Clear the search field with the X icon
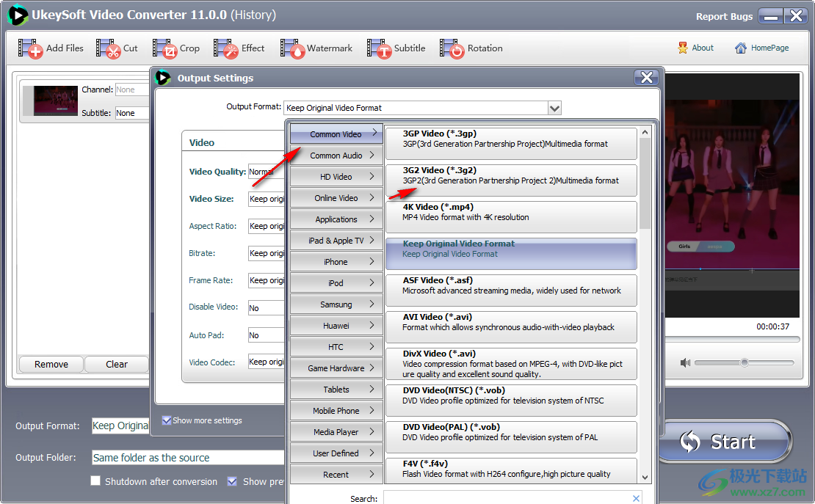Screen dimensions: 815x504 636,498
